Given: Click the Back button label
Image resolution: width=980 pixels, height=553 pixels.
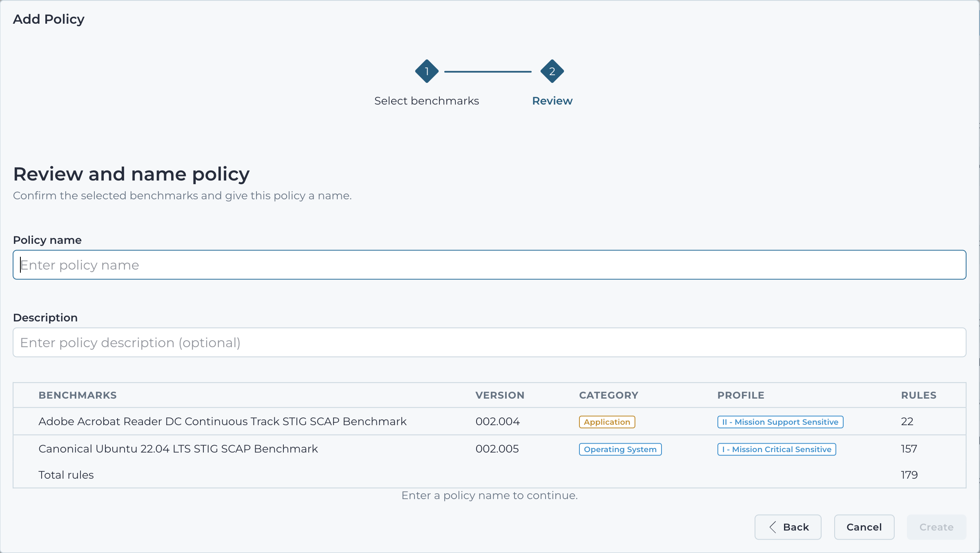Looking at the screenshot, I should click(796, 527).
